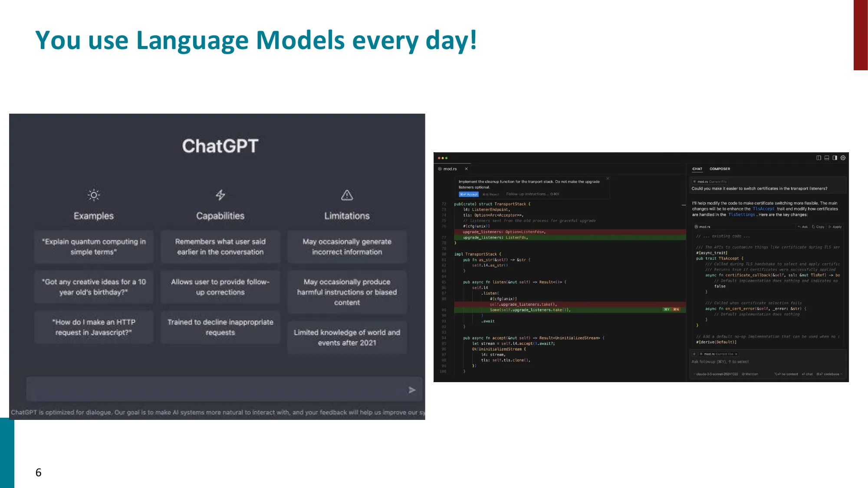Switch to the COMPOSER tab

720,169
